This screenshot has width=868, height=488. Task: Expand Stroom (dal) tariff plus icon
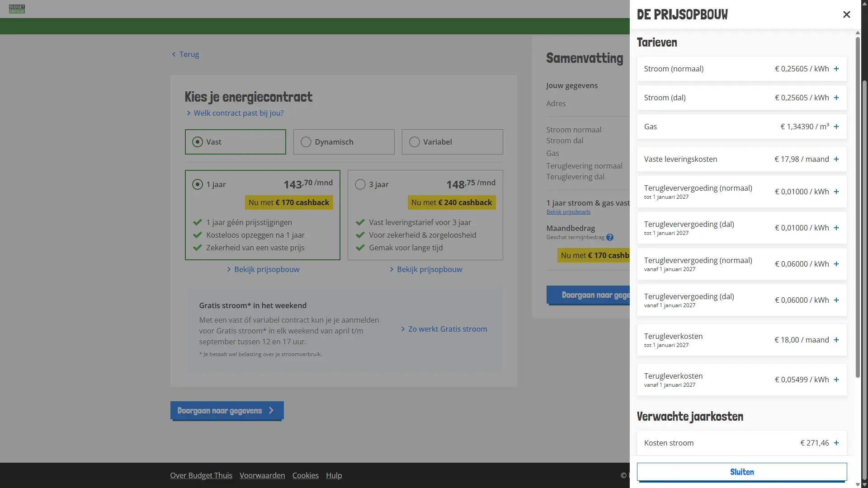pos(836,98)
